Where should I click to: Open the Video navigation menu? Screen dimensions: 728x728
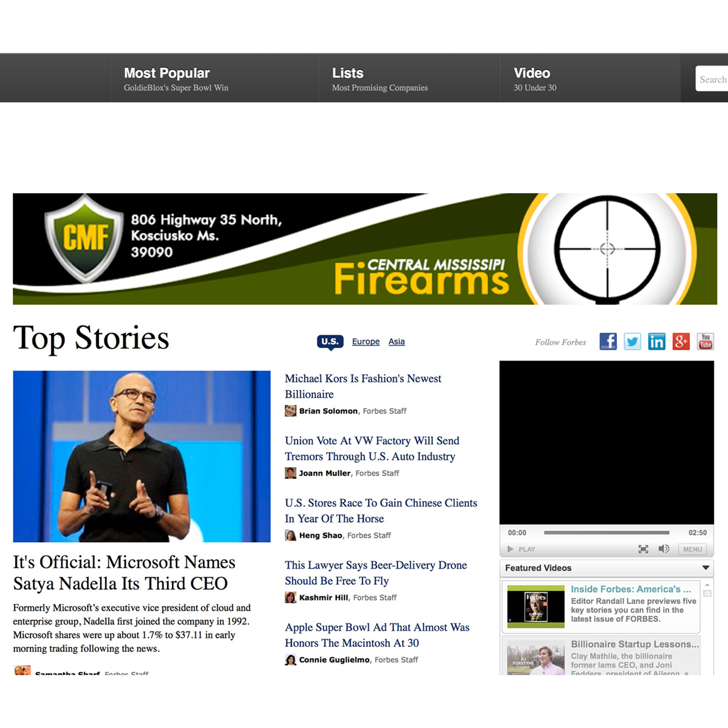tap(532, 73)
